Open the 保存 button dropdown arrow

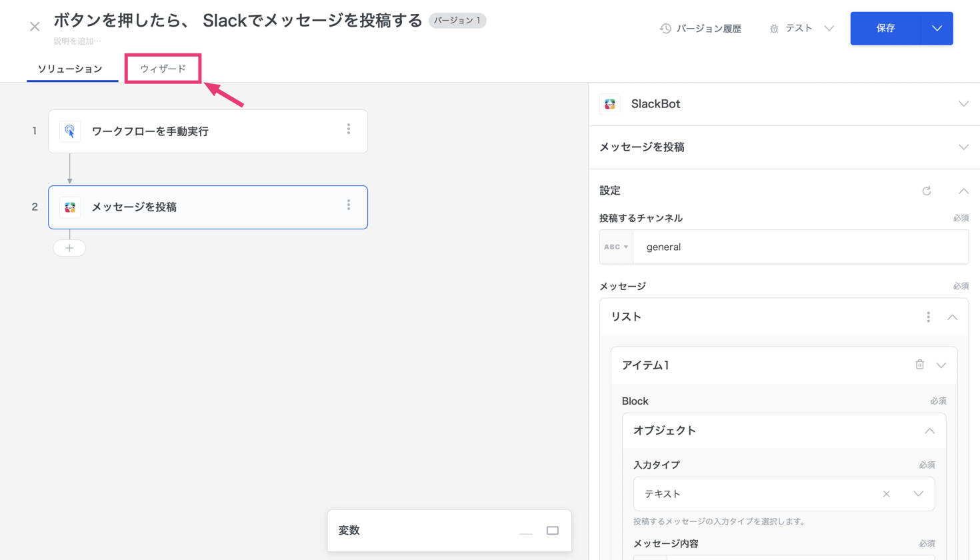tap(937, 29)
